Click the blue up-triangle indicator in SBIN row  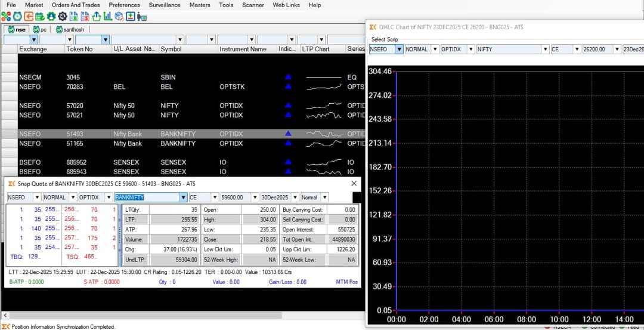(x=288, y=77)
